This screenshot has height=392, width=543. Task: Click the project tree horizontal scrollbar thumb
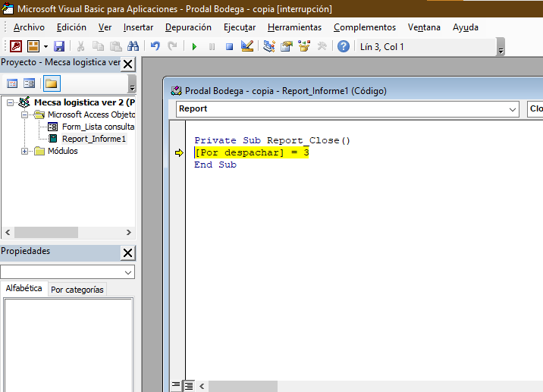pos(46,232)
